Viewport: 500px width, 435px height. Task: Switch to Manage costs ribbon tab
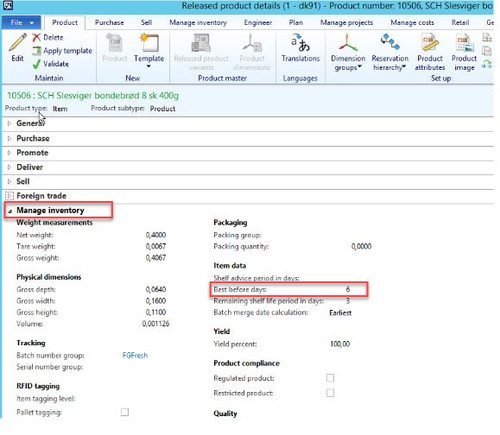412,22
